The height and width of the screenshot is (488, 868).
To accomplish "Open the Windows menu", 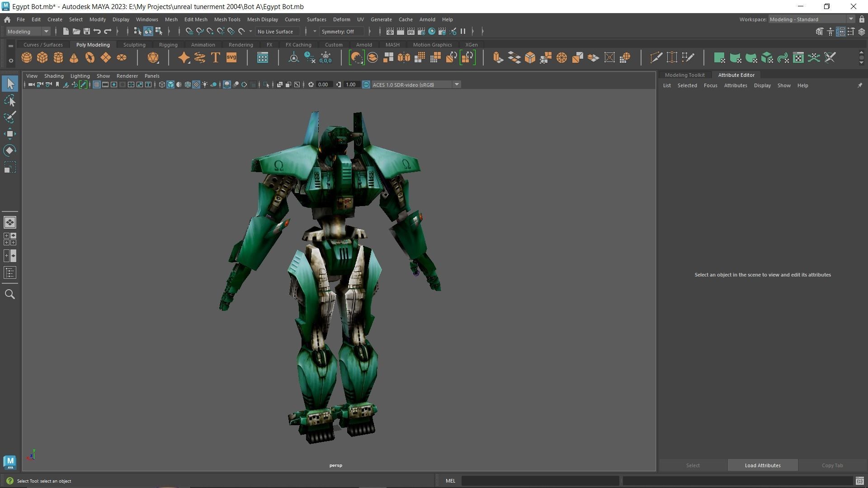I will pyautogui.click(x=147, y=19).
